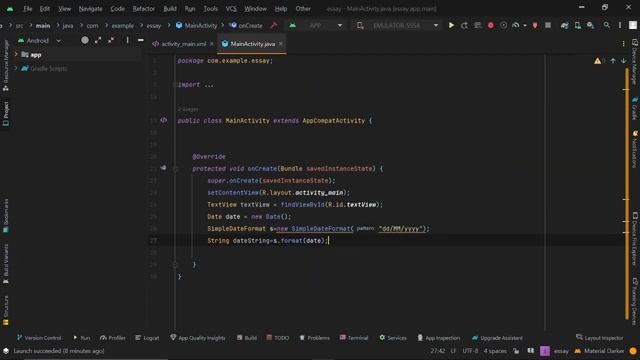Go to previous highlighted error arrow
Screen dimensions: 640x360
click(613, 61)
